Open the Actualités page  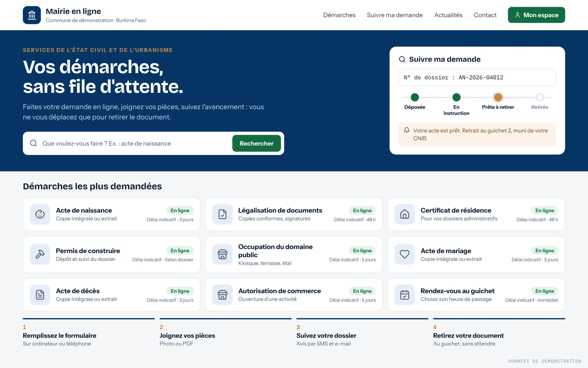448,15
